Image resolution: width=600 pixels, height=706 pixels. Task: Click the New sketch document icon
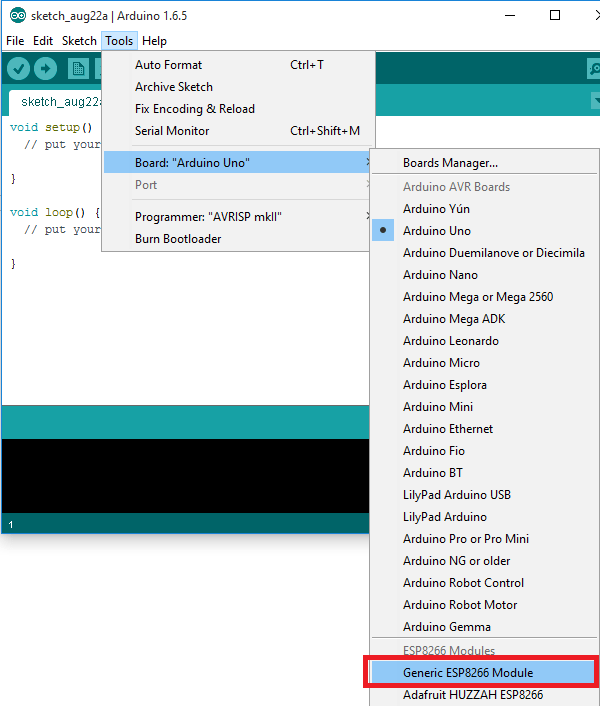tap(78, 68)
